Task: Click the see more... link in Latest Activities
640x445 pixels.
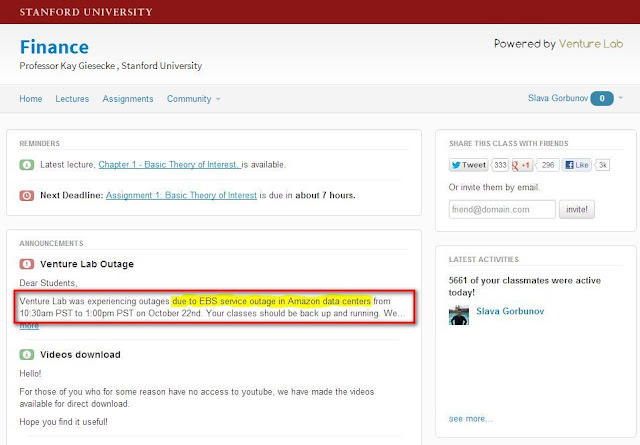Action: [470, 419]
